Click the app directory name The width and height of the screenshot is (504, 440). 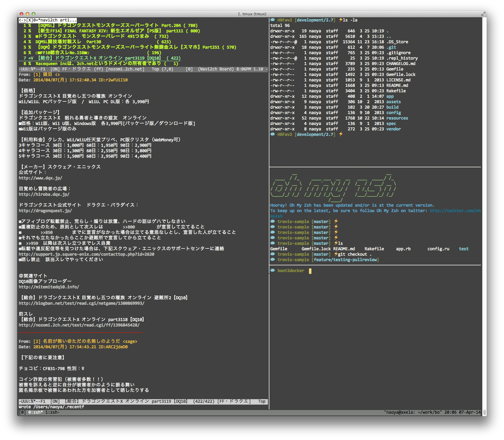(x=390, y=96)
